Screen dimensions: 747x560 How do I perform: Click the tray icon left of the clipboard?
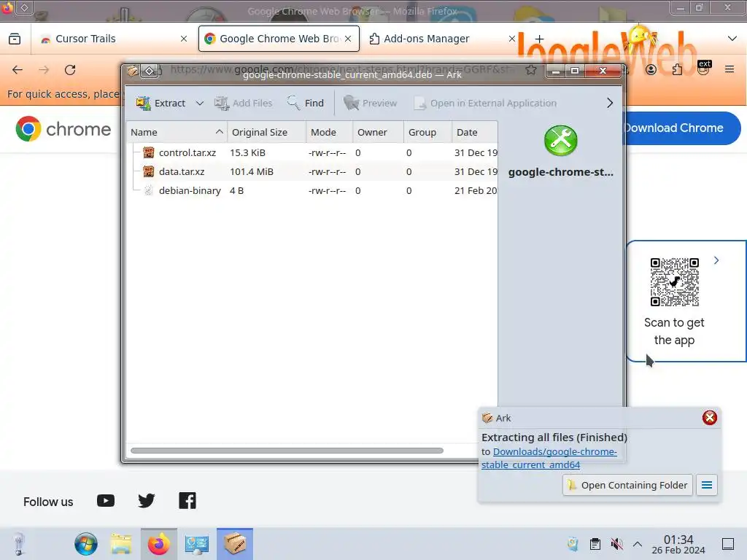[x=573, y=544]
